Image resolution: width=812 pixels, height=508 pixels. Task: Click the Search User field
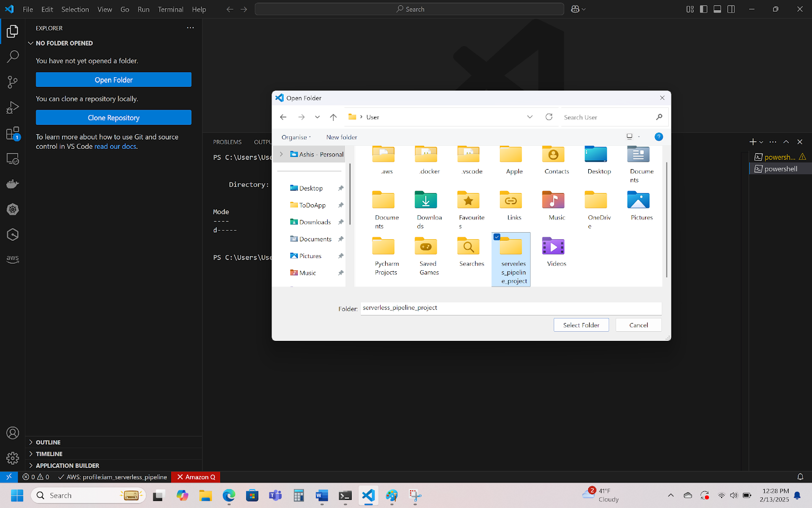click(x=613, y=117)
